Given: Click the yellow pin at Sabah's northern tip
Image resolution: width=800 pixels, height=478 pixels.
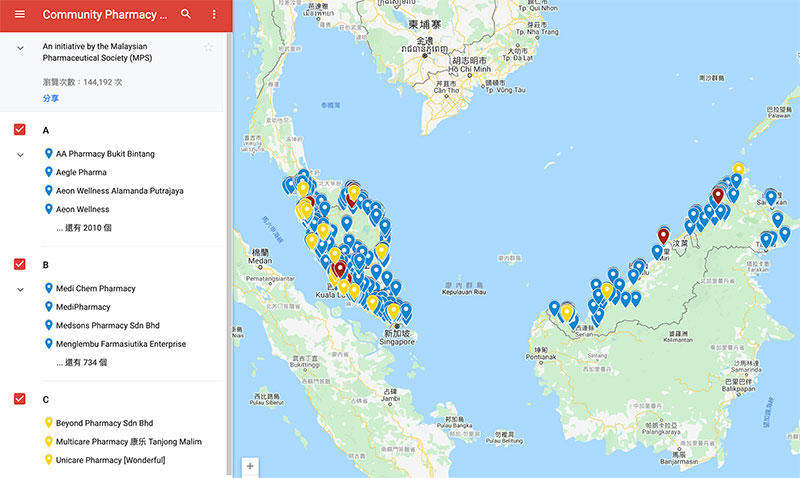Looking at the screenshot, I should pyautogui.click(x=738, y=168).
